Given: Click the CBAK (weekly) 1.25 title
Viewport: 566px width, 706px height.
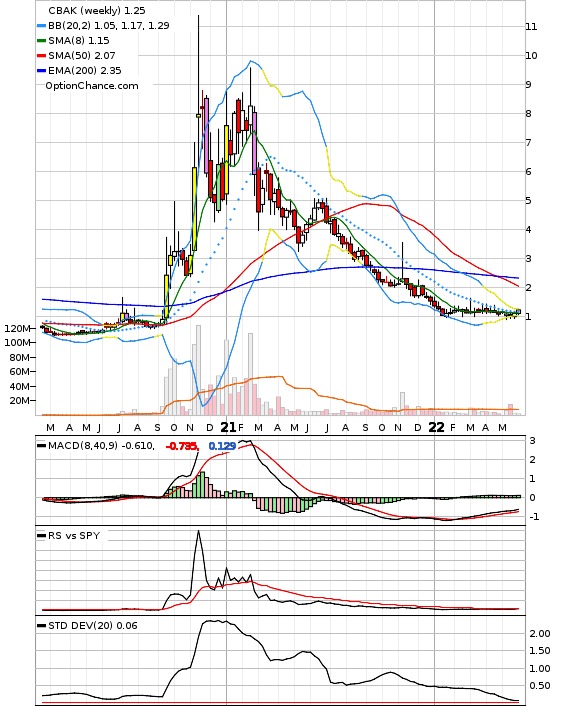Looking at the screenshot, I should coord(97,10).
